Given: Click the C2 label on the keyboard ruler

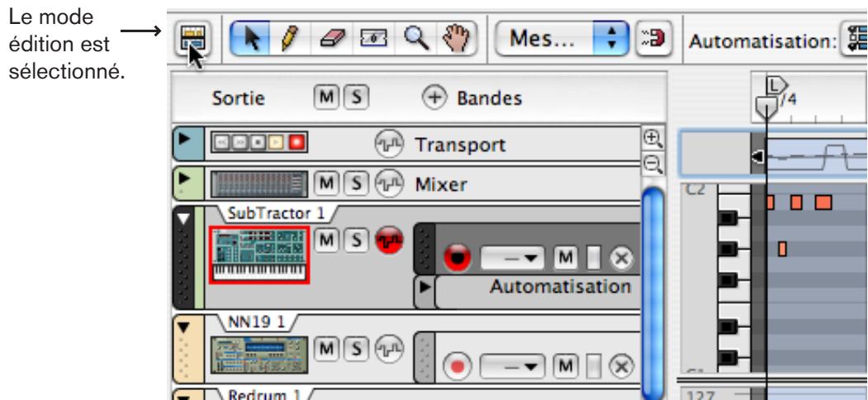Looking at the screenshot, I should [695, 189].
